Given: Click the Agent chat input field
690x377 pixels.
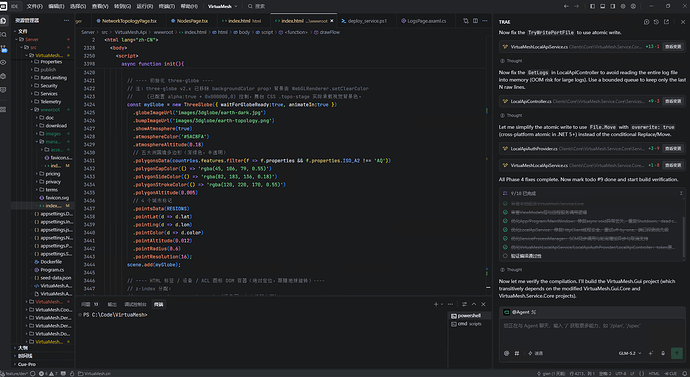Looking at the screenshot, I should click(x=592, y=332).
